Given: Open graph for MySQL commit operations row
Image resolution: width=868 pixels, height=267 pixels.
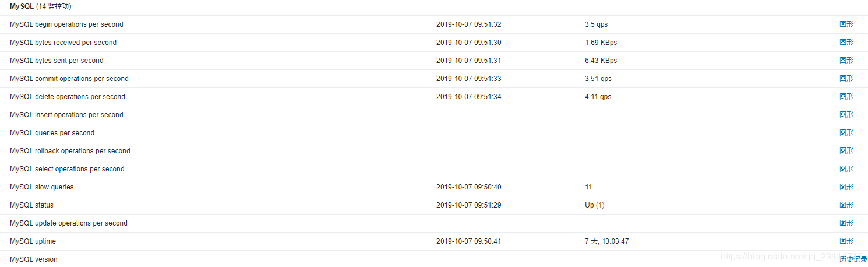Looking at the screenshot, I should [x=846, y=79].
